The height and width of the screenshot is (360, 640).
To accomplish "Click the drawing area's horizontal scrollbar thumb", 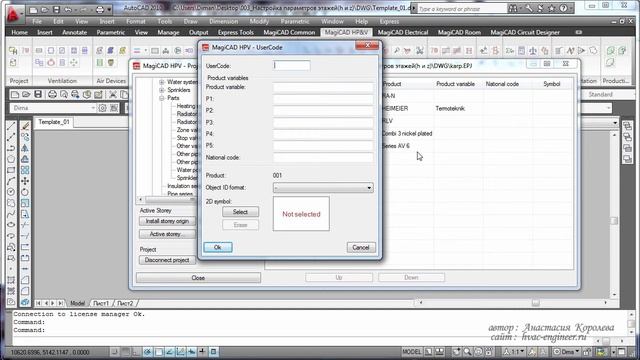I will [536, 303].
